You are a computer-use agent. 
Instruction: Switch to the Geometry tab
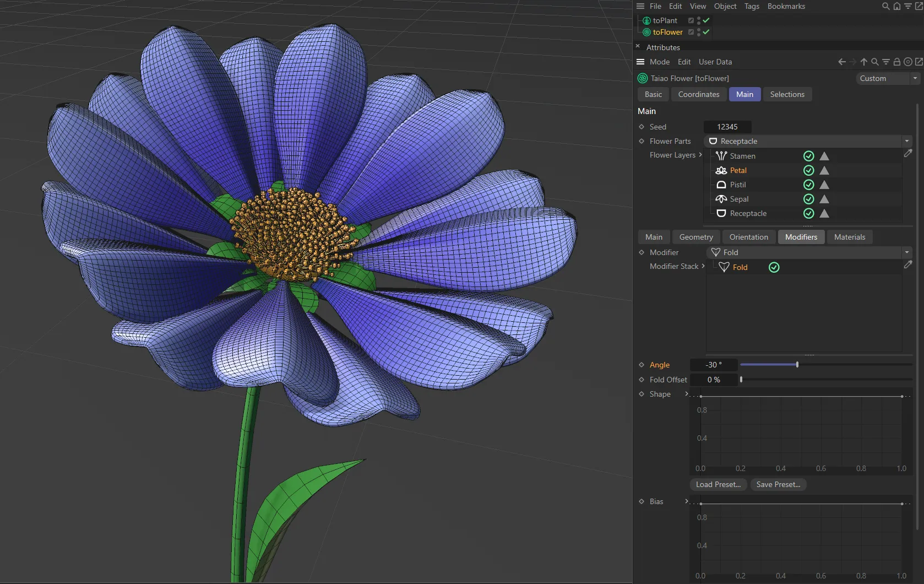pos(695,237)
